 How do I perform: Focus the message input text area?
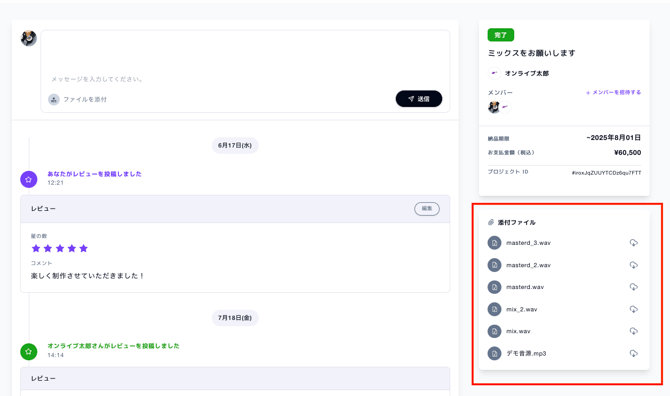click(245, 60)
